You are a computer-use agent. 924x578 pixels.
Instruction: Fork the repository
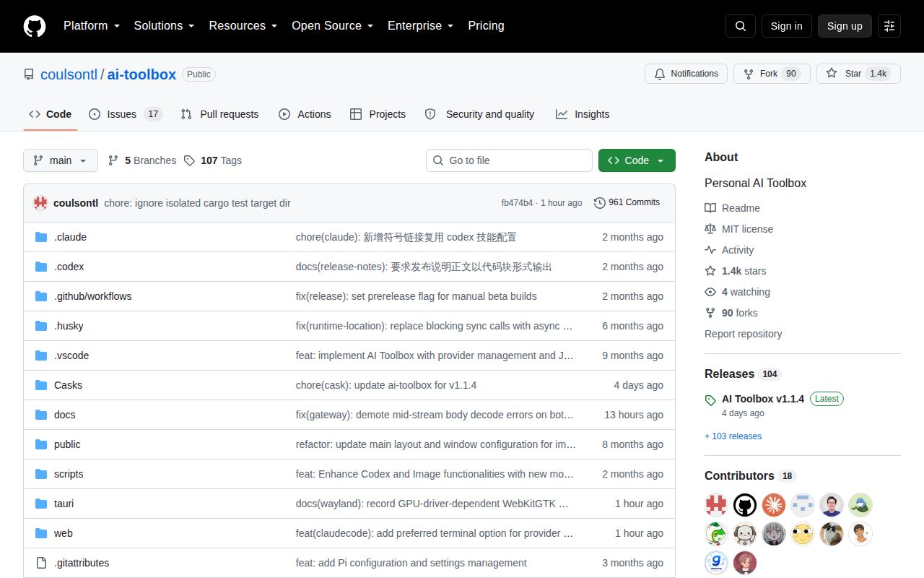coord(772,74)
